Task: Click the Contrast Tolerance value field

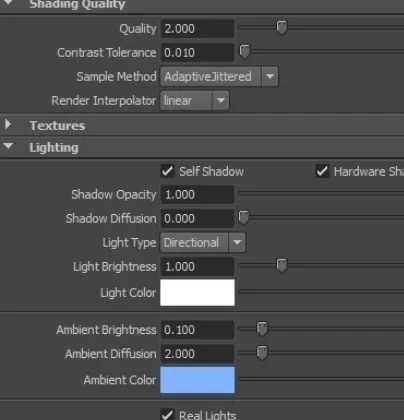Action: 197,53
